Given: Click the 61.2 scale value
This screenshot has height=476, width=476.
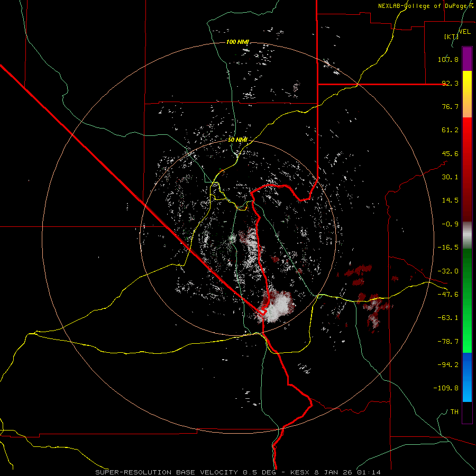Looking at the screenshot, I should point(450,130).
